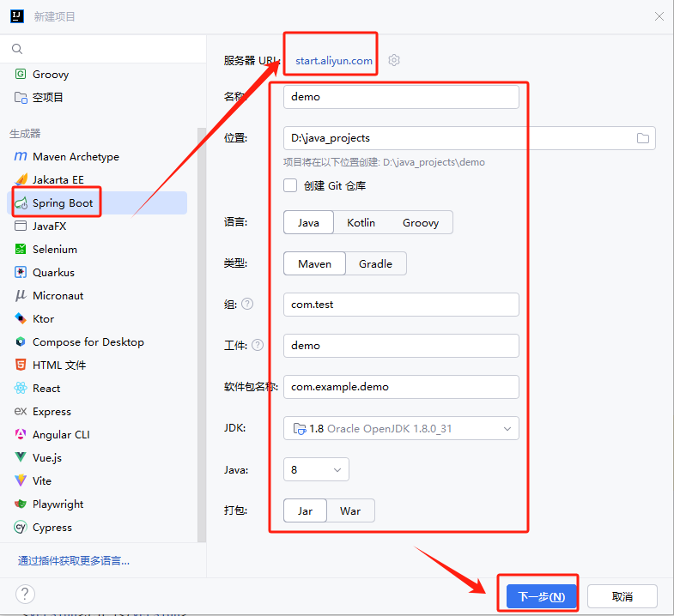Select Angular CLI entry

(x=98, y=434)
